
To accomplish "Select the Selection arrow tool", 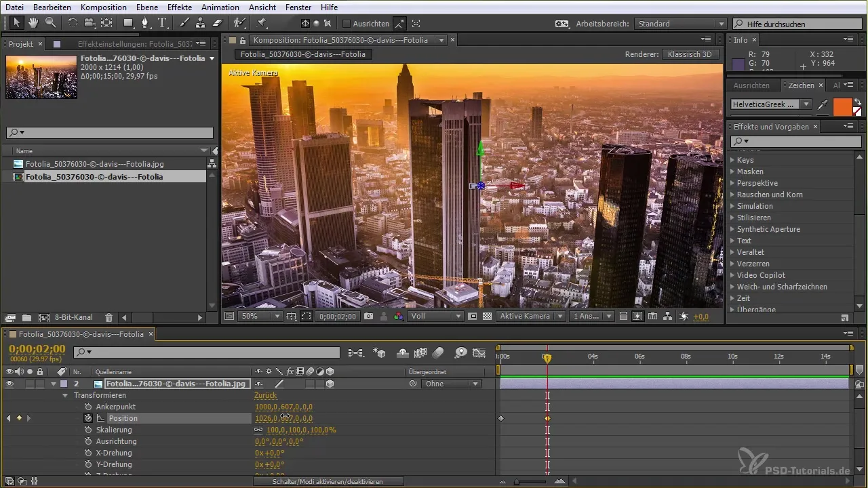I will coord(16,22).
